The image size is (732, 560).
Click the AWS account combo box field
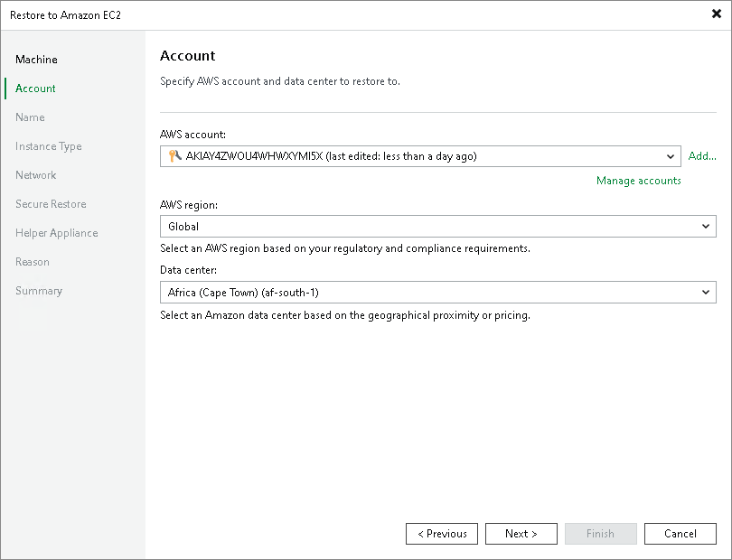[407, 156]
